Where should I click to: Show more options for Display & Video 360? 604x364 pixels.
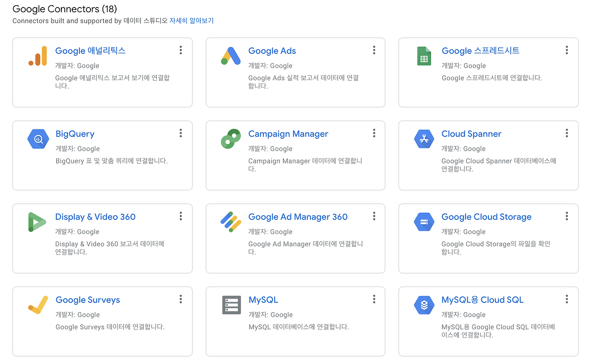click(181, 216)
